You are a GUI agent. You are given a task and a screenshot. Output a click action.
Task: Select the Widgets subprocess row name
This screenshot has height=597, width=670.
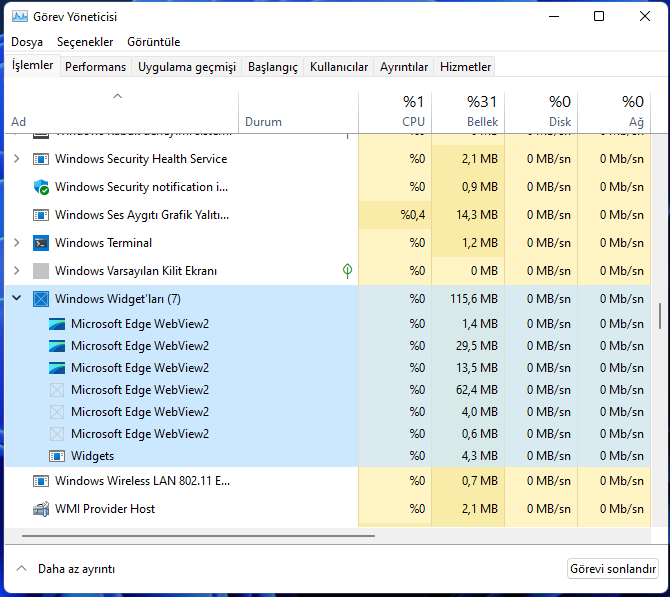coord(93,456)
